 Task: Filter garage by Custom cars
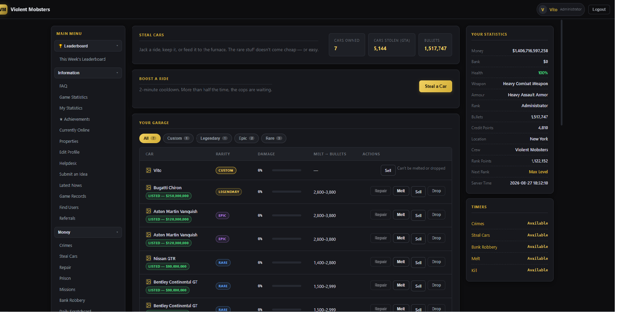178,138
